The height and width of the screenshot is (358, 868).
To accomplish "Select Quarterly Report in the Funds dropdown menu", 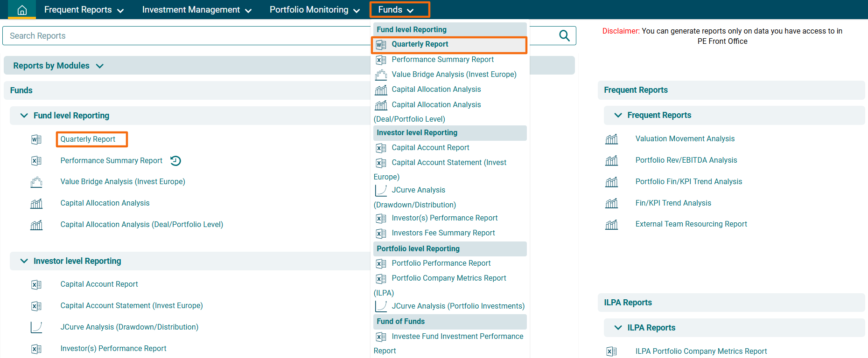I will [x=420, y=44].
